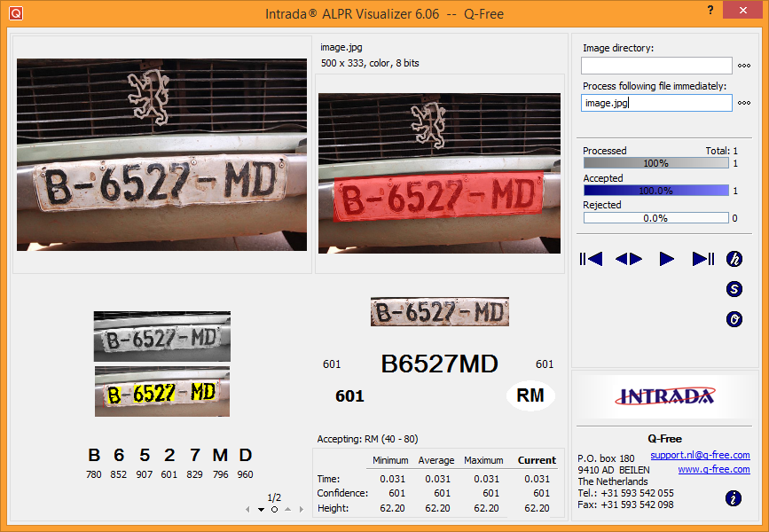
Task: Click the character confidence value 960
Action: point(245,474)
